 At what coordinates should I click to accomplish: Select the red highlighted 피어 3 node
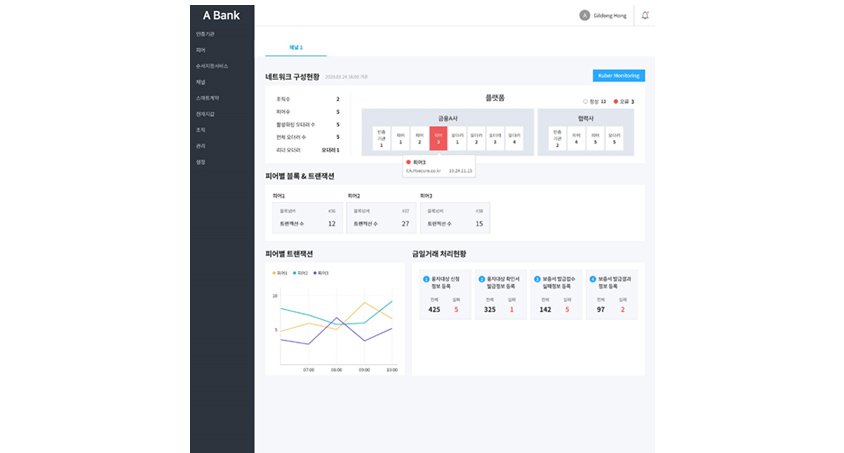pos(438,138)
